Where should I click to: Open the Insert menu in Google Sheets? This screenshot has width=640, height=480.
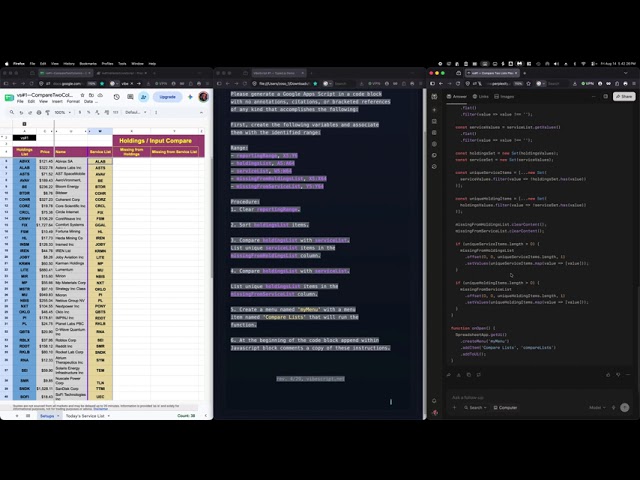[57, 101]
